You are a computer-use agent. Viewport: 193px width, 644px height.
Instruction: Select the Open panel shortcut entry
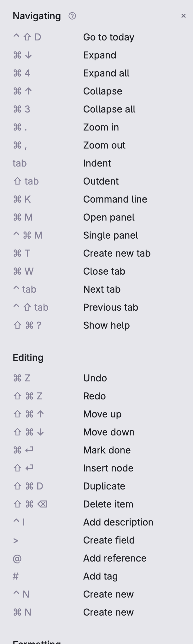108,217
